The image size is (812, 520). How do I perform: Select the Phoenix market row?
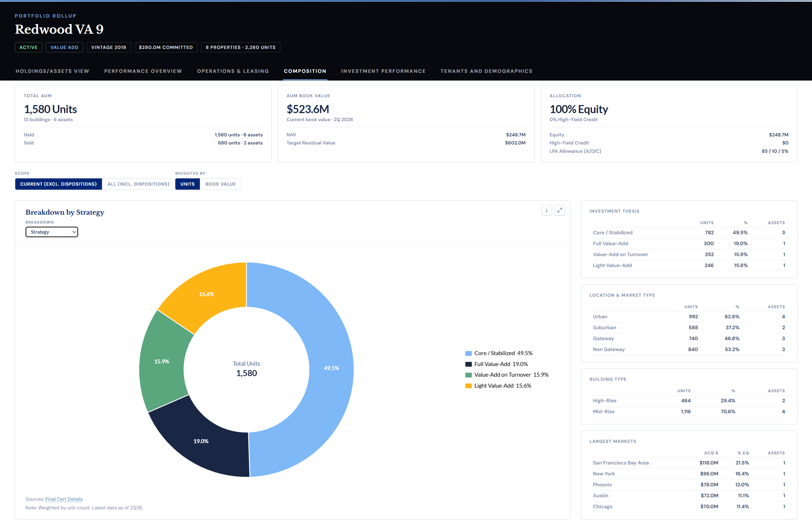[689, 485]
